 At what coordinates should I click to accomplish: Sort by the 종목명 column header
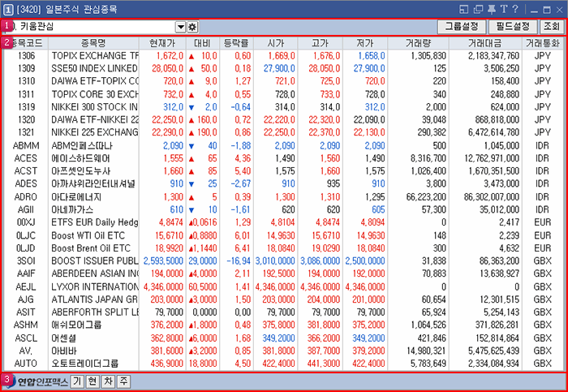point(93,43)
